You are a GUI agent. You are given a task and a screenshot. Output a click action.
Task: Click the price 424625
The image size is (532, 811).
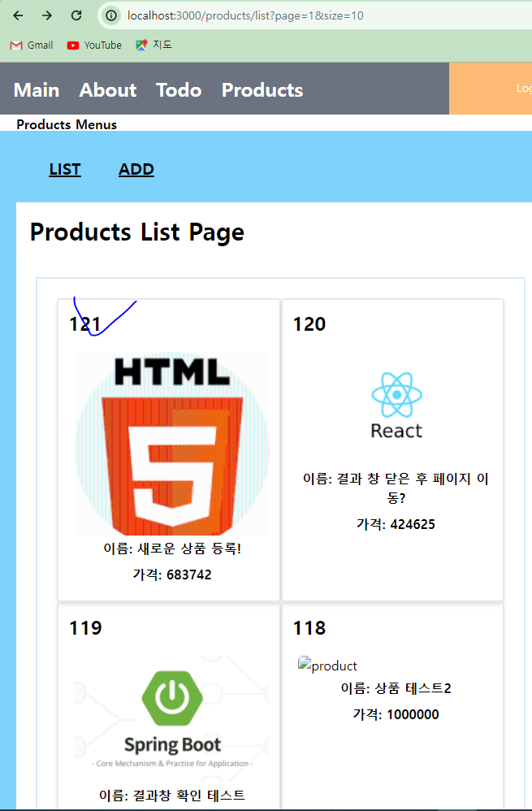(x=396, y=524)
